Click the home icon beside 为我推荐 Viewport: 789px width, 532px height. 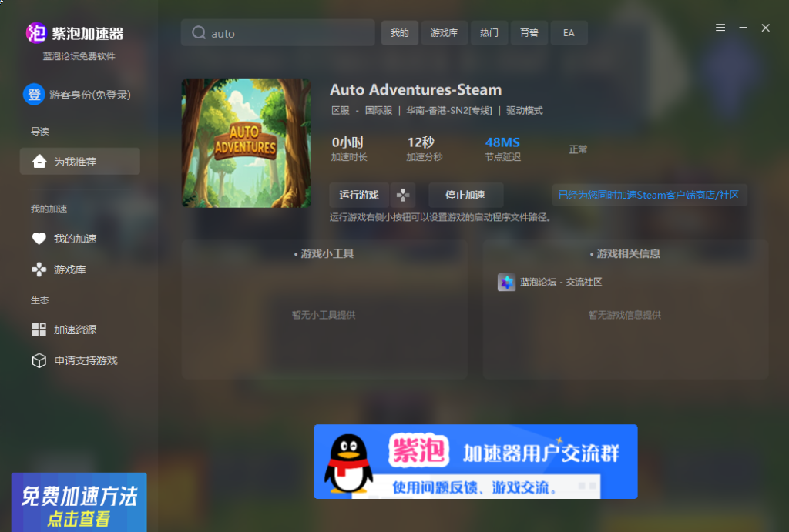tap(39, 162)
